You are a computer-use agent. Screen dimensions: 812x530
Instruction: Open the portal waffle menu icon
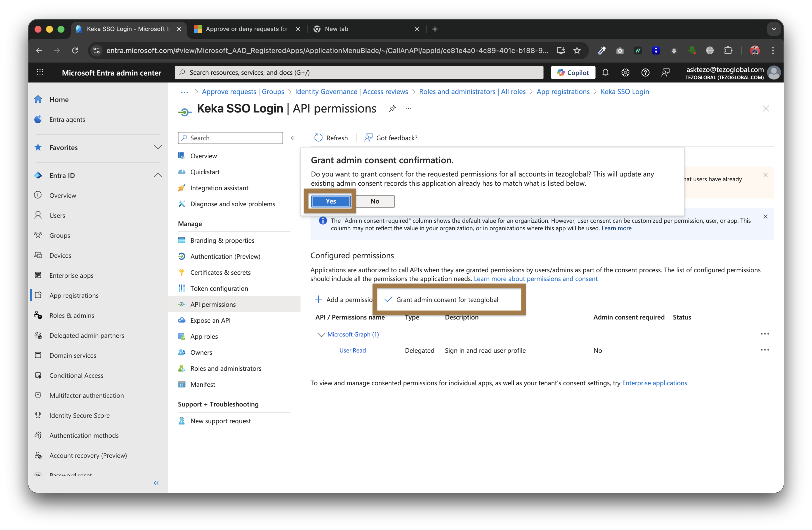[40, 72]
